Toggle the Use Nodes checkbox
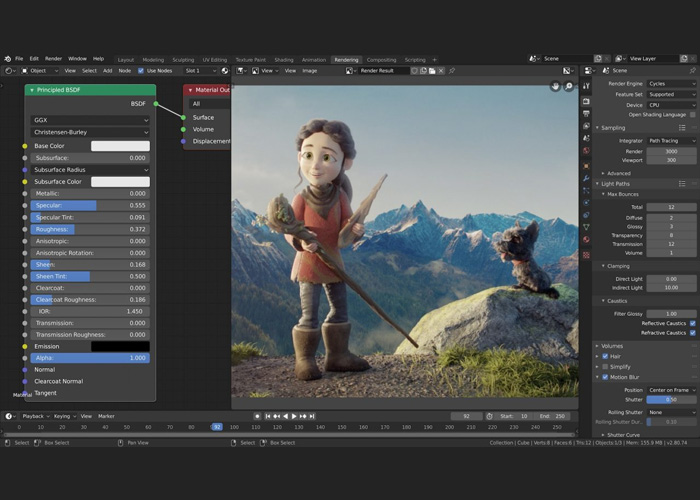The image size is (700, 500). 141,71
